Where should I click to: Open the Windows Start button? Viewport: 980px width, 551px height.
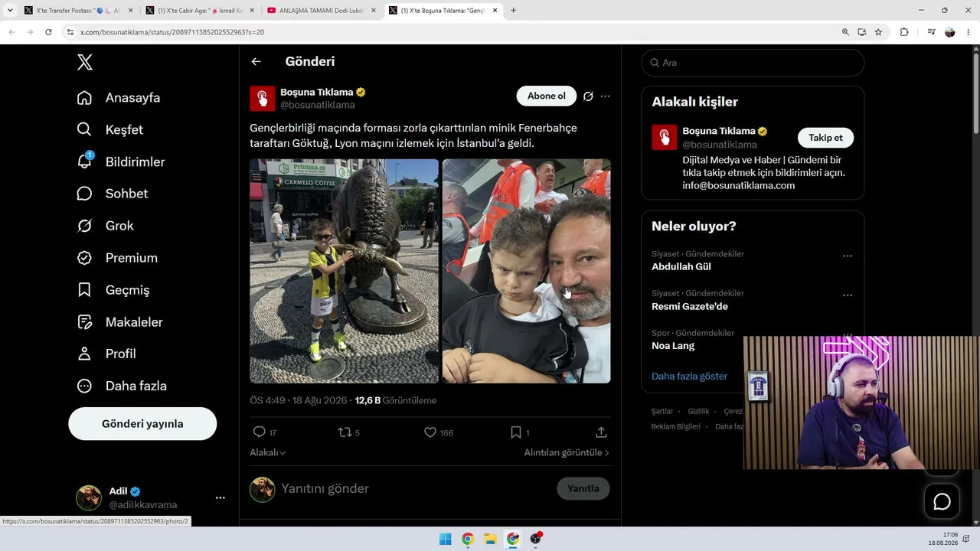[x=445, y=539]
